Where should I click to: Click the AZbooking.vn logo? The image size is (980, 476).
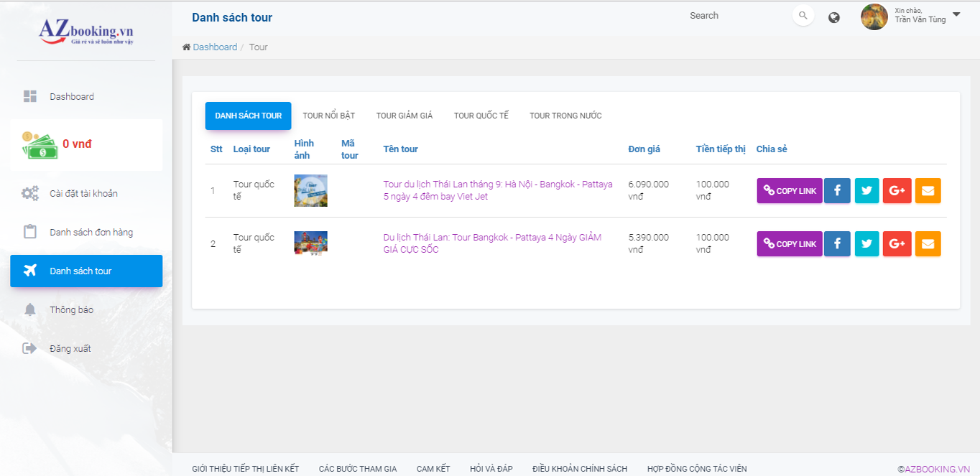pyautogui.click(x=86, y=32)
